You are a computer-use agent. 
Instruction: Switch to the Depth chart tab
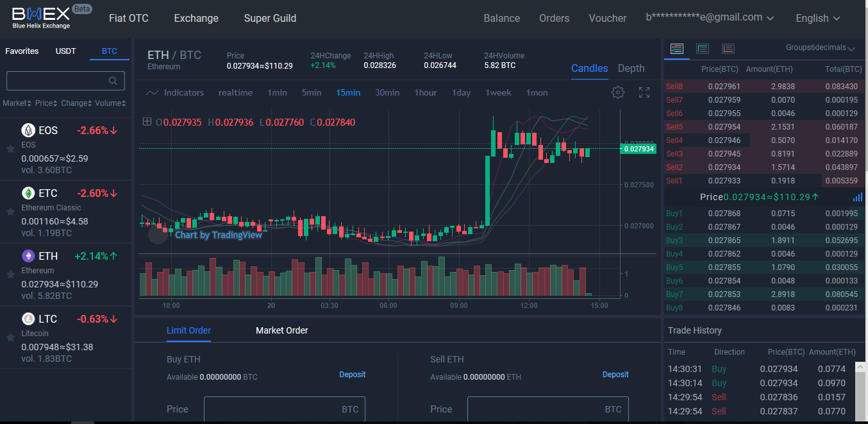click(631, 68)
